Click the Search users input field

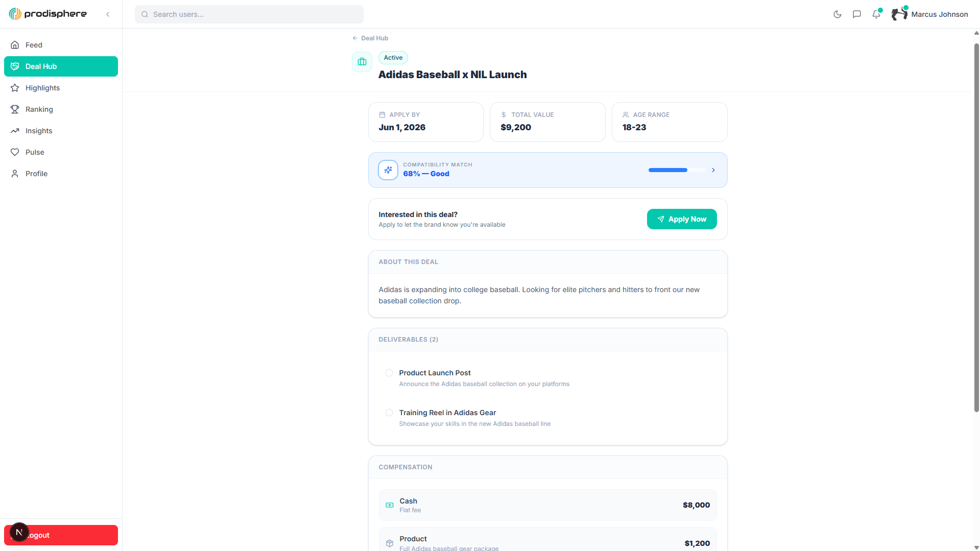coord(249,14)
